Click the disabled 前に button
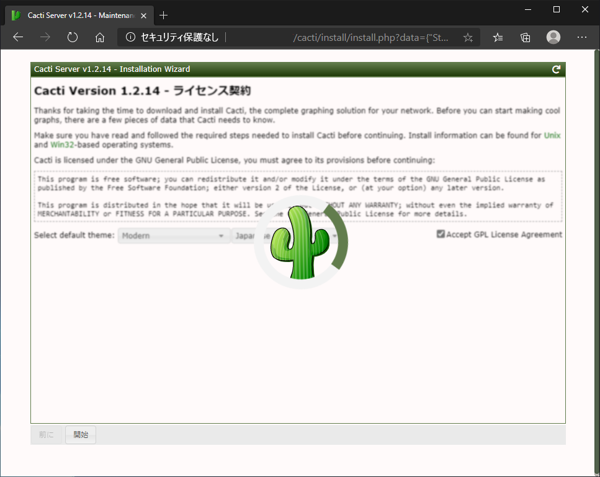This screenshot has width=600, height=477. [46, 435]
